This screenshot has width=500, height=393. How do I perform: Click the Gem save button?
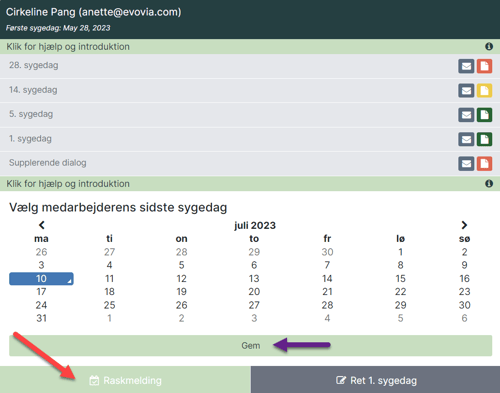pyautogui.click(x=251, y=346)
